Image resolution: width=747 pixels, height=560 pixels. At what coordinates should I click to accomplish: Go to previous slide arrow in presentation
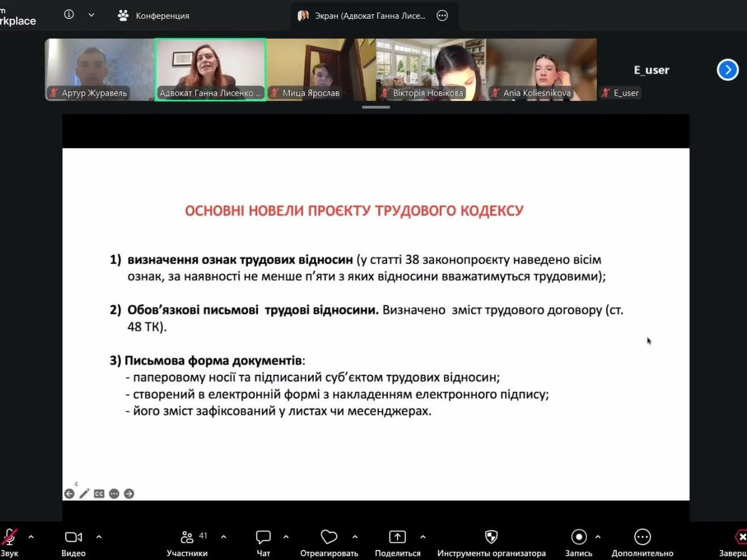tap(69, 494)
